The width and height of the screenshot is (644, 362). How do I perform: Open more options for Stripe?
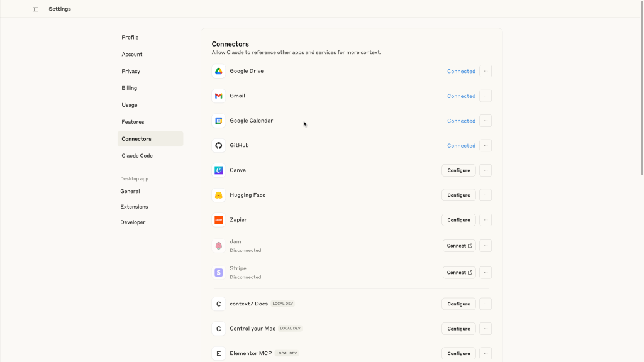click(x=486, y=273)
